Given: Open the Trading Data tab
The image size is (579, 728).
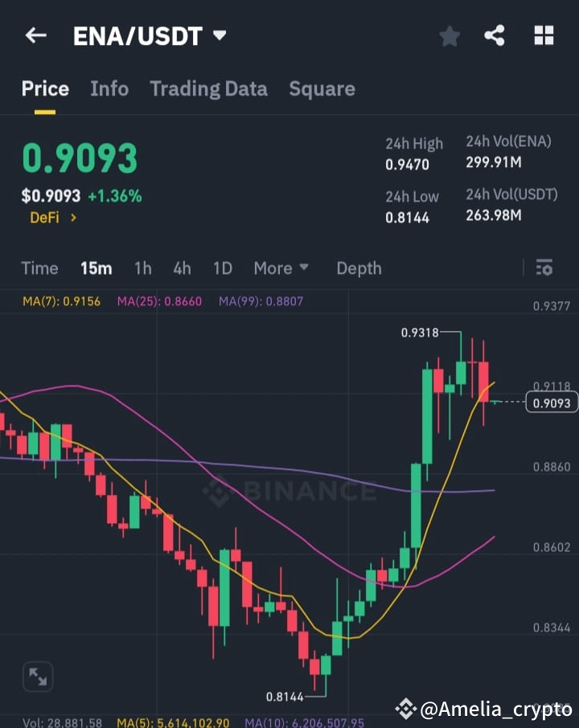Looking at the screenshot, I should 208,88.
